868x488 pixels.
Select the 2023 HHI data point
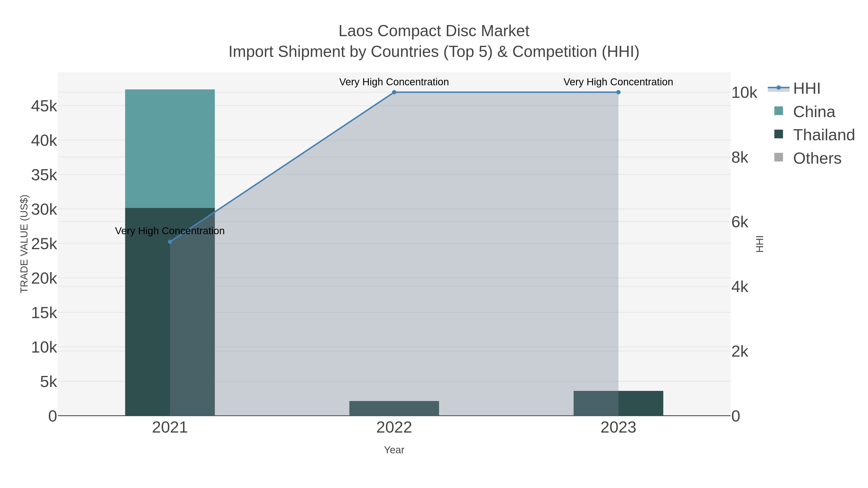(618, 92)
